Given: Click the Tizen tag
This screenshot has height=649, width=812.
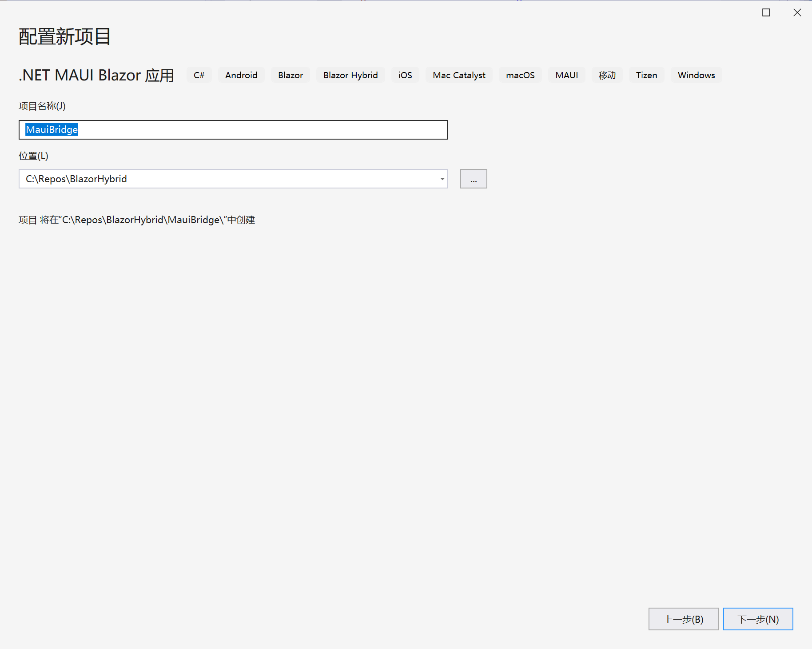Looking at the screenshot, I should click(x=646, y=75).
